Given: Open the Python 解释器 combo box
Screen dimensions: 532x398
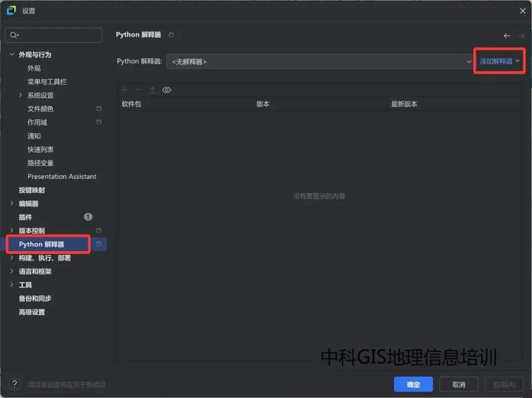Looking at the screenshot, I should pos(320,62).
